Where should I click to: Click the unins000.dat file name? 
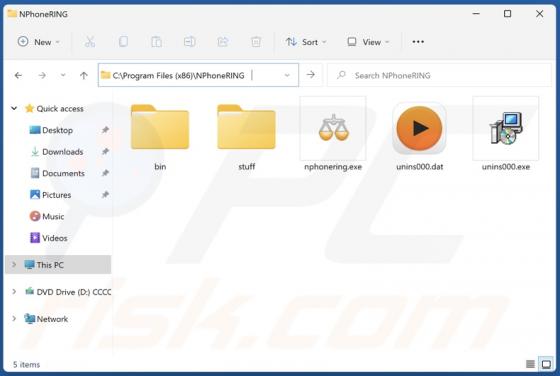[x=420, y=167]
